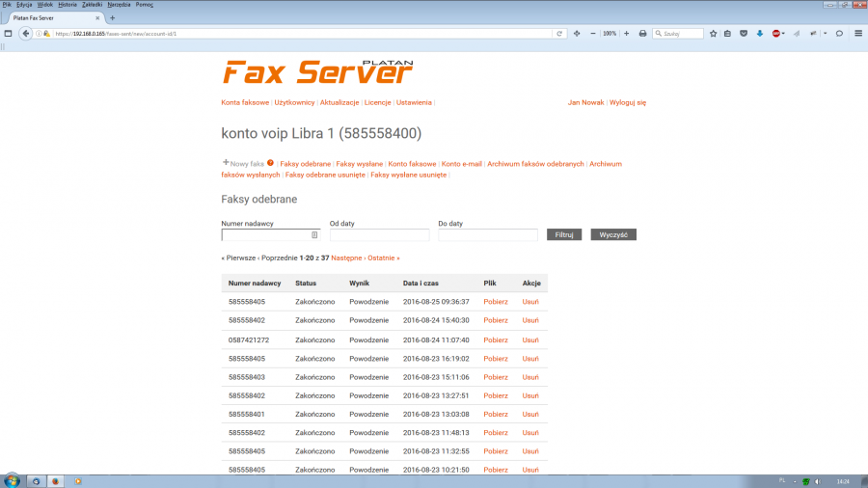Go to Użytkownicy in top navigation
Viewport: 868px width, 488px height.
click(294, 102)
